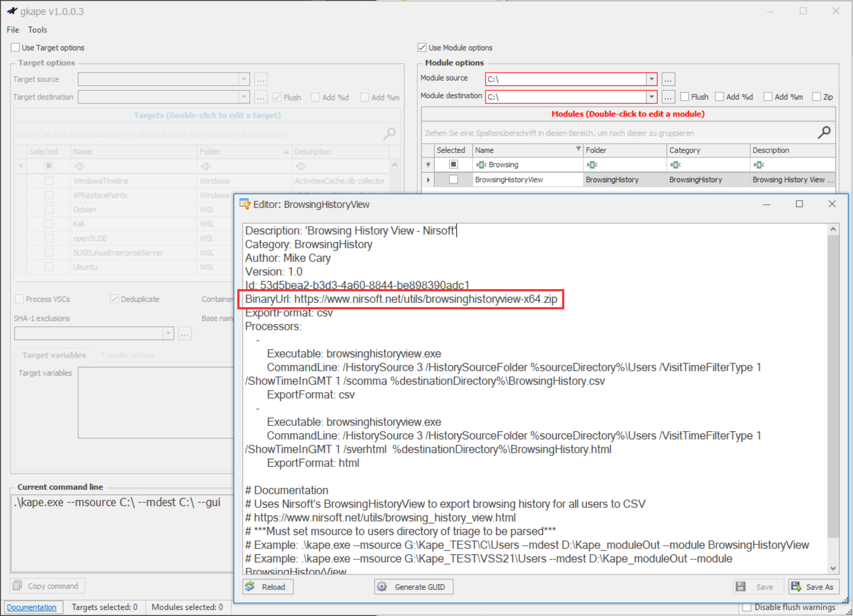The height and width of the screenshot is (616, 853).
Task: Open the Target destination dropdown
Action: tap(244, 97)
